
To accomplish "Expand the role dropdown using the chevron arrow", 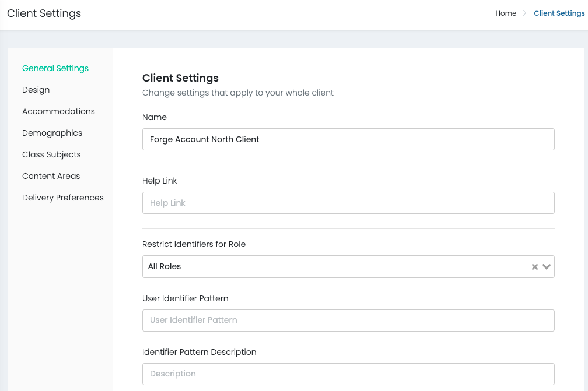I will point(547,267).
